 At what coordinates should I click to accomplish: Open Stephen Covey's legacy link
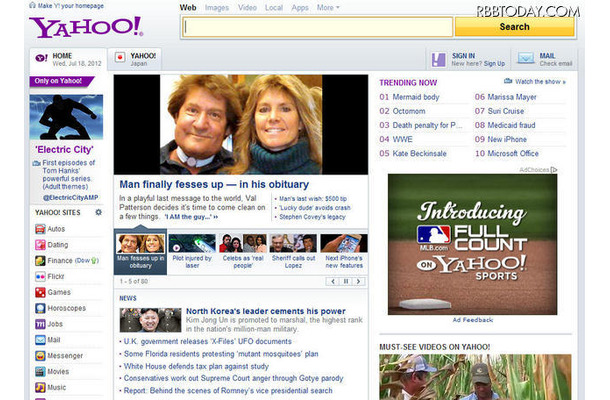312,217
